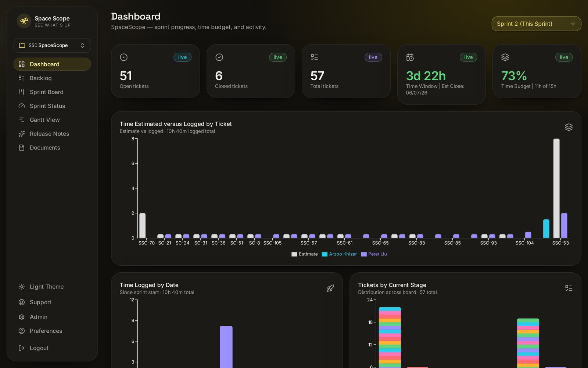Click the Admin gear icon
588x368 pixels.
pyautogui.click(x=22, y=317)
